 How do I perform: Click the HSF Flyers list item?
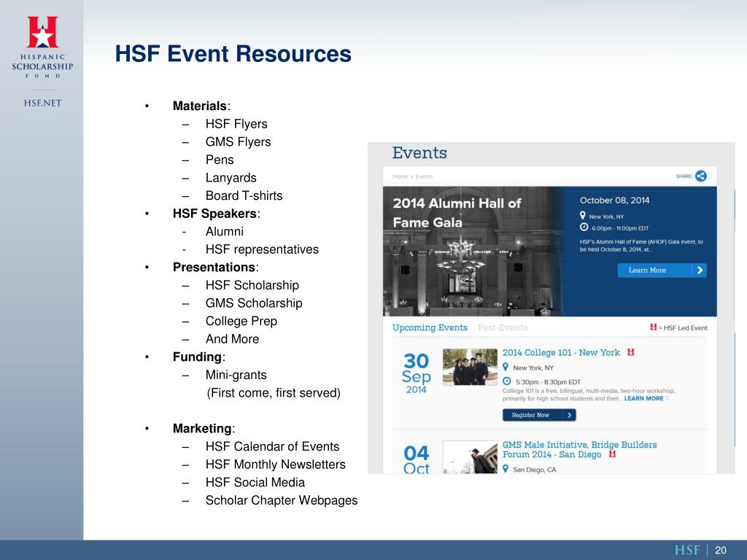pos(236,124)
